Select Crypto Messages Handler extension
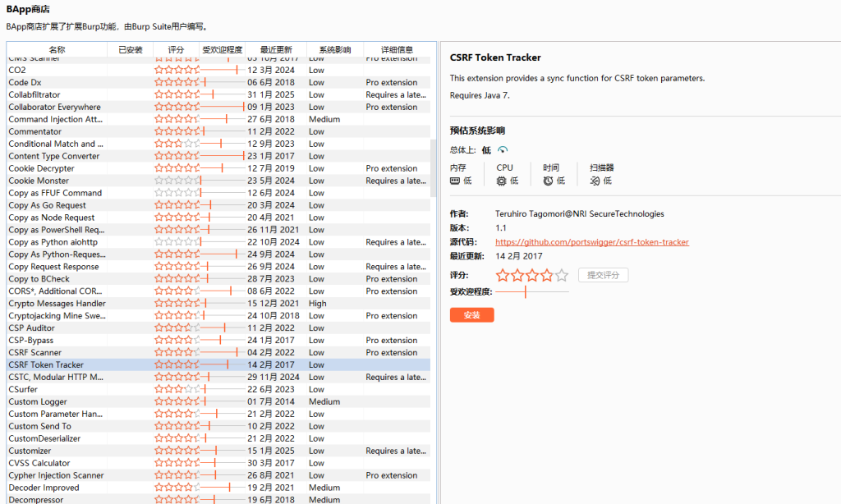The height and width of the screenshot is (504, 841). click(218, 304)
